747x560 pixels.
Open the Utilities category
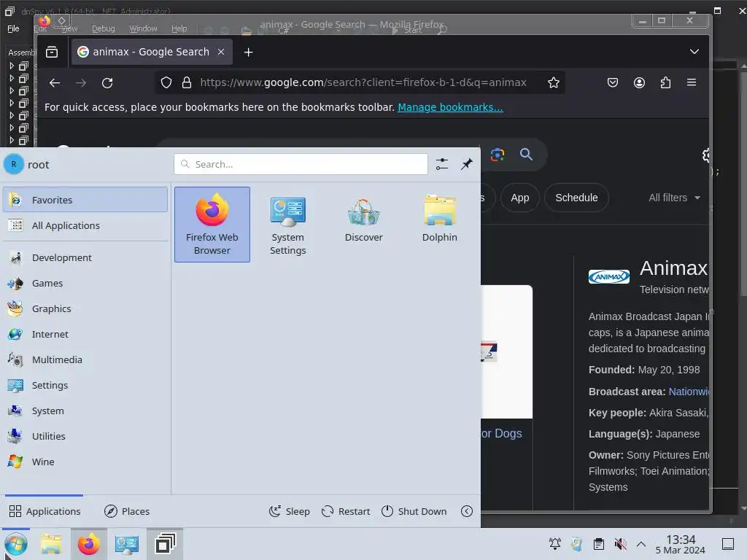tap(85, 436)
